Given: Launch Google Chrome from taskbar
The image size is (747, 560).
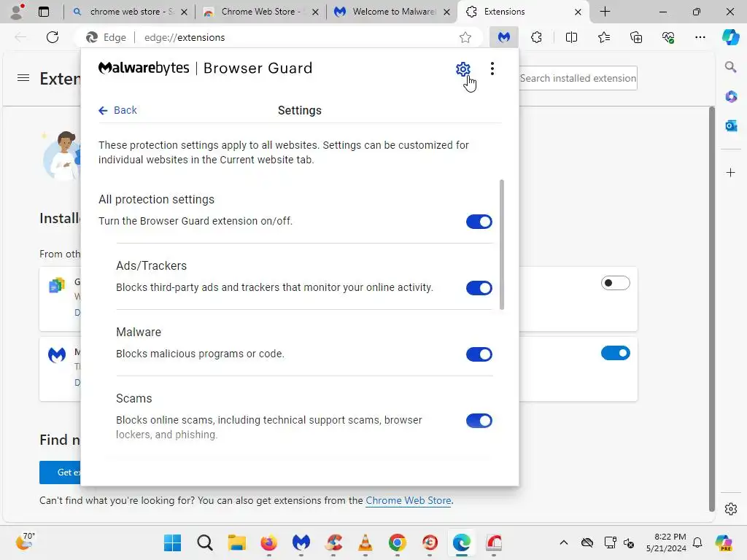Looking at the screenshot, I should tap(398, 542).
